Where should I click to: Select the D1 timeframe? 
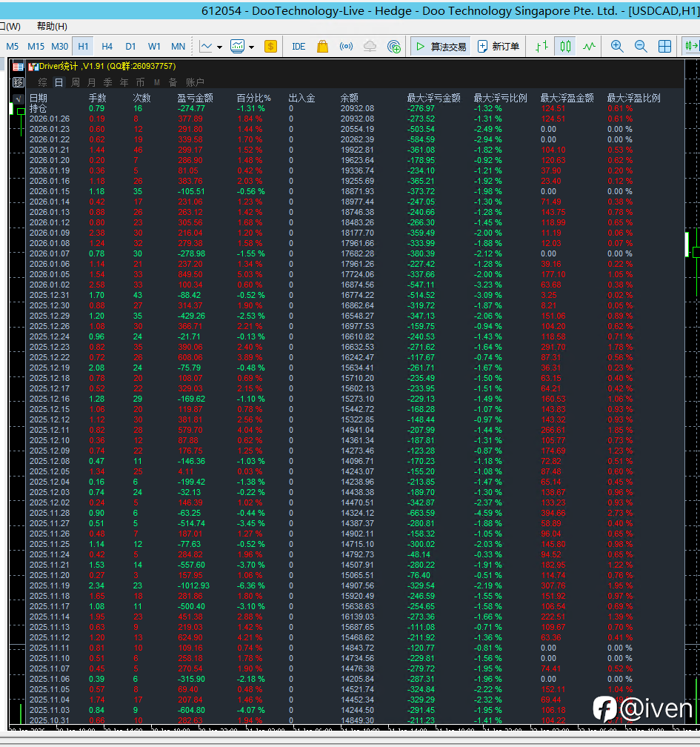click(x=130, y=46)
